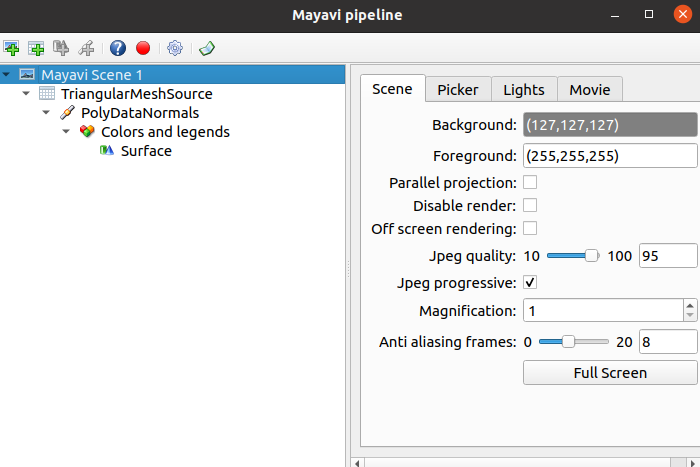Open the blue help question-mark icon
Viewport: 700px width, 467px height.
coord(118,48)
